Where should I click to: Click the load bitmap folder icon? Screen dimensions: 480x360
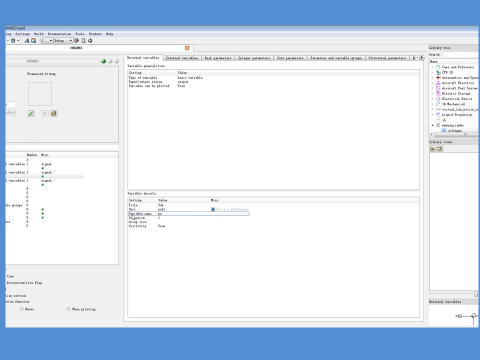pyautogui.click(x=54, y=113)
